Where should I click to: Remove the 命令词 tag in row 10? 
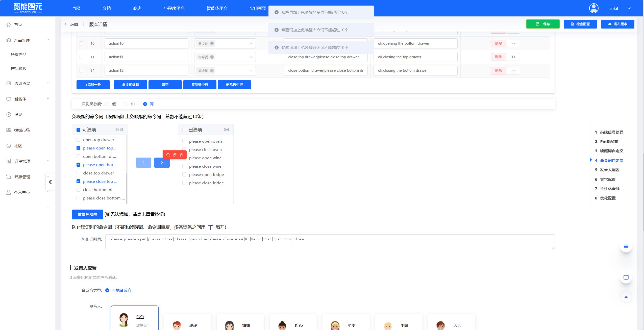(x=212, y=43)
